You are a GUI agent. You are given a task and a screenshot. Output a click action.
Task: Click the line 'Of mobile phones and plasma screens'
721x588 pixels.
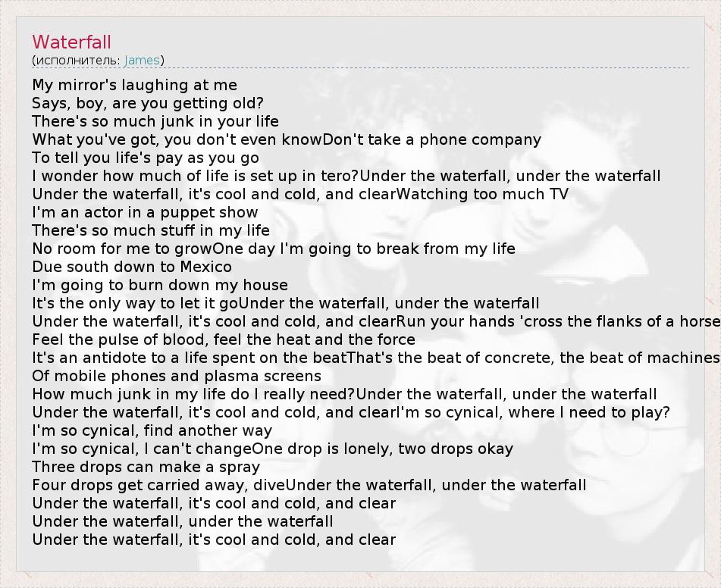pyautogui.click(x=177, y=376)
